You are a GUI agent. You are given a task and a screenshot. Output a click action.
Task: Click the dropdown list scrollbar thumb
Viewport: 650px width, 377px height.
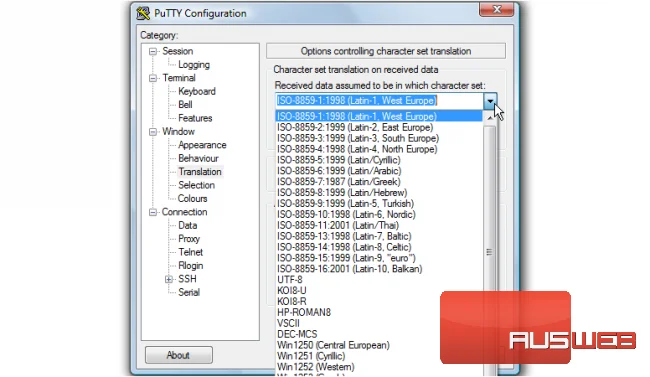(490, 251)
